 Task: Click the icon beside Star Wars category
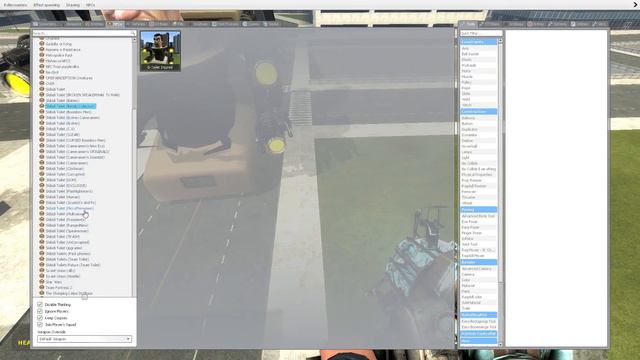tap(42, 282)
